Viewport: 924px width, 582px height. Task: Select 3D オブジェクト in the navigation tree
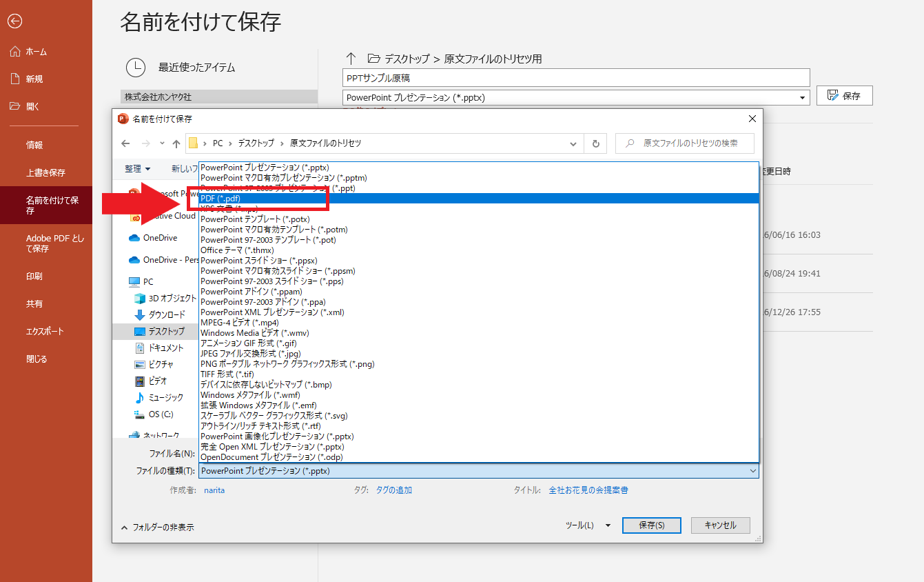coord(165,299)
